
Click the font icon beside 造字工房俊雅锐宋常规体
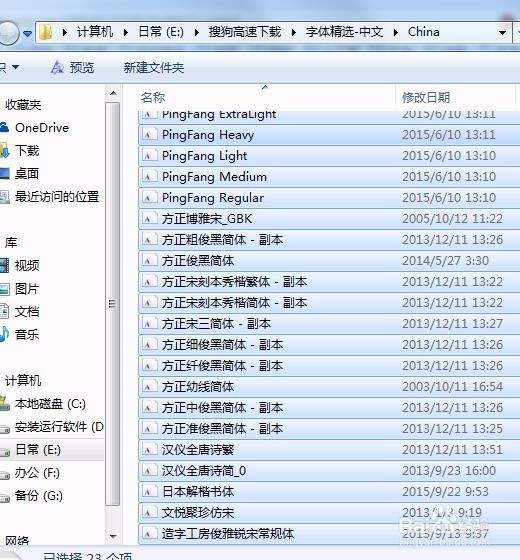coord(150,534)
